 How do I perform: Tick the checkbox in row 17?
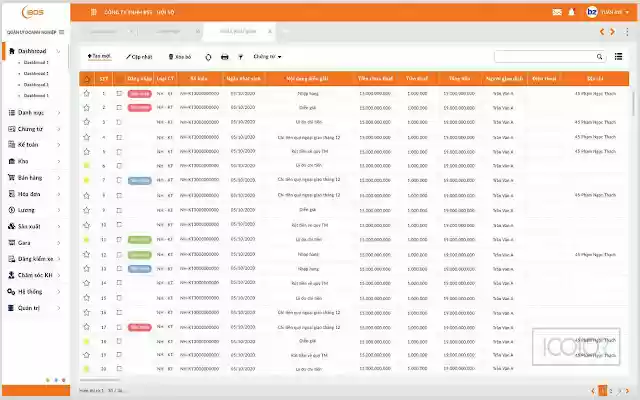pyautogui.click(x=119, y=327)
